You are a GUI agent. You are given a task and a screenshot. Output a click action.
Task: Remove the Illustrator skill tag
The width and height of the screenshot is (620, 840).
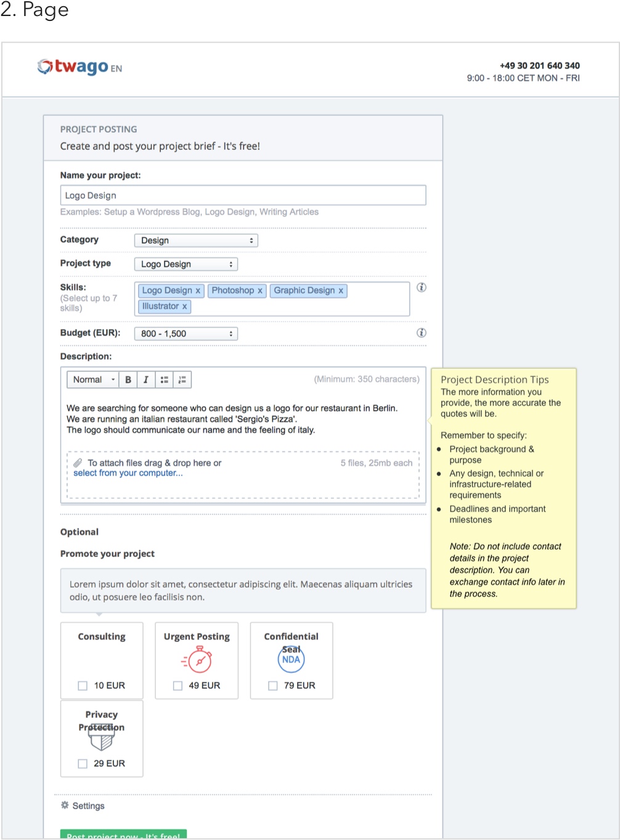(184, 307)
